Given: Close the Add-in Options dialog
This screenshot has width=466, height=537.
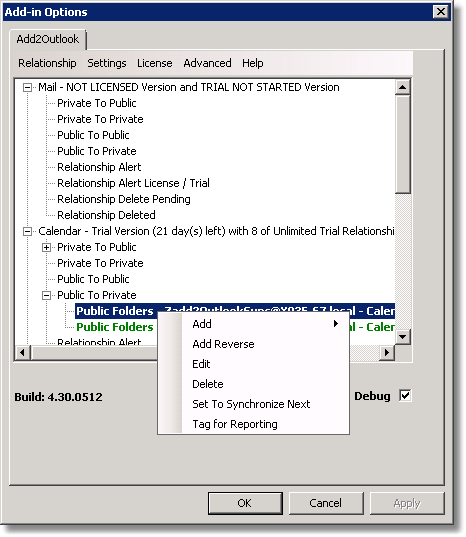Looking at the screenshot, I should [x=441, y=12].
